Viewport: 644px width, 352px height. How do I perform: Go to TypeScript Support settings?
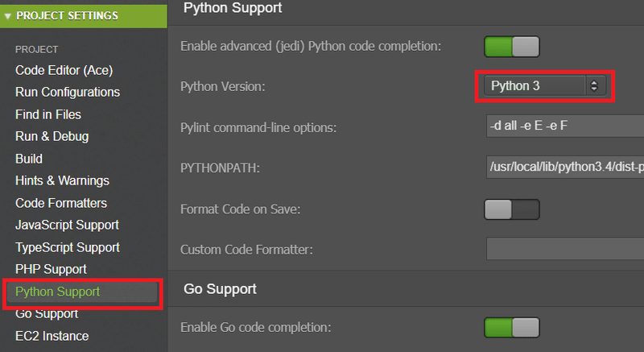[68, 247]
